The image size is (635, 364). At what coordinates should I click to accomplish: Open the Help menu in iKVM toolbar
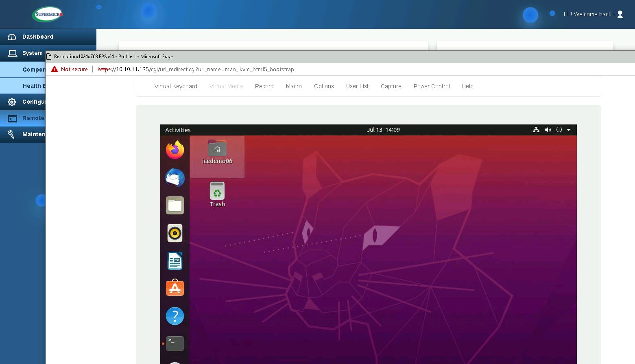click(467, 86)
